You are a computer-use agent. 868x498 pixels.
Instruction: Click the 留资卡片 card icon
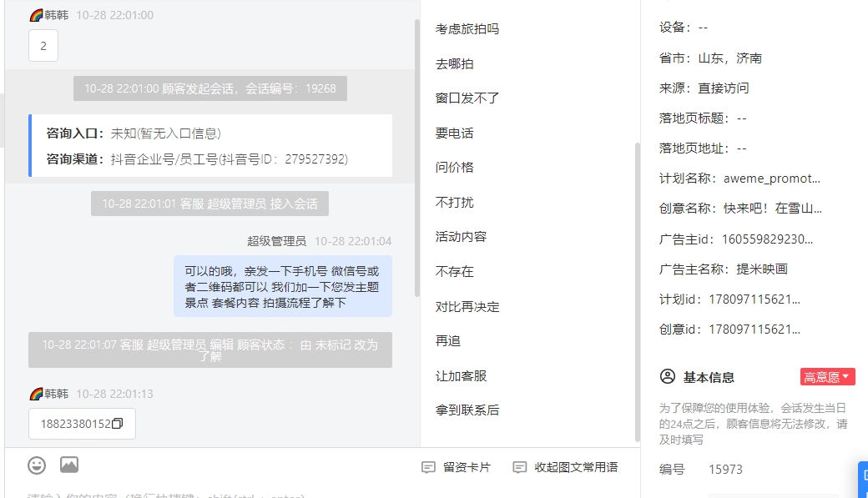428,468
